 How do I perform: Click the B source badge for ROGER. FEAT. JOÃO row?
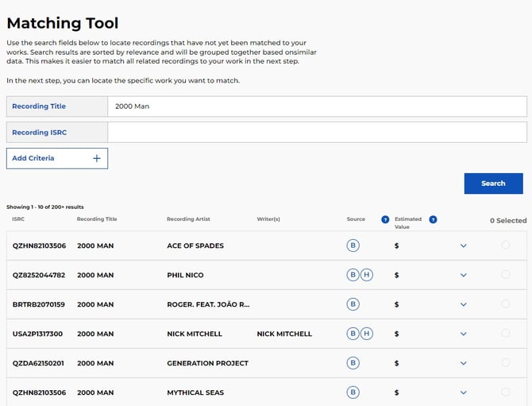(x=353, y=304)
